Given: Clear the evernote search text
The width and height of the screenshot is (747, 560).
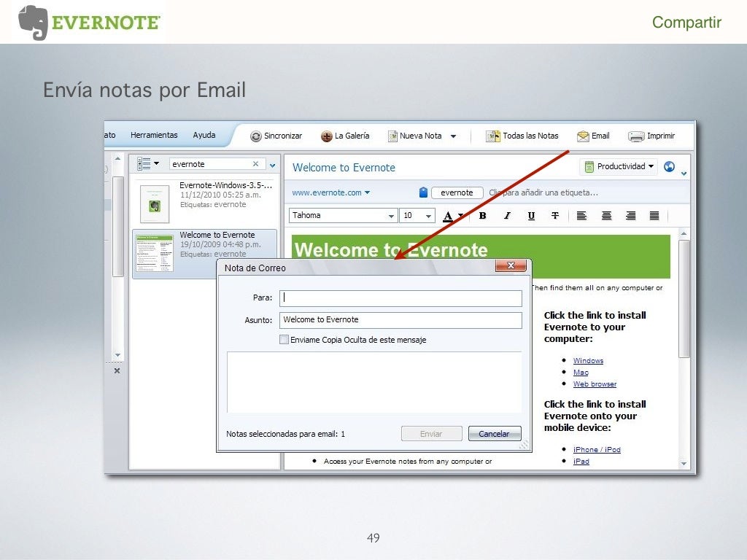Looking at the screenshot, I should tap(256, 164).
